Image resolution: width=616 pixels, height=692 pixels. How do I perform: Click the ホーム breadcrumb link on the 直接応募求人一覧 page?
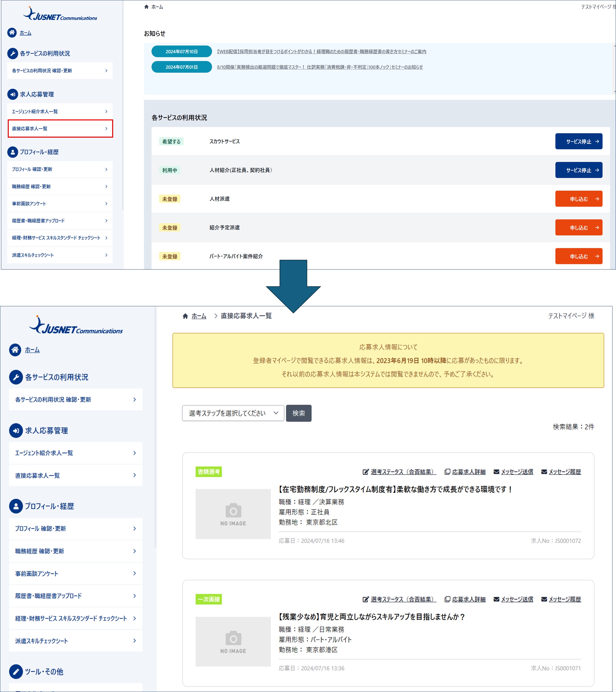point(199,316)
